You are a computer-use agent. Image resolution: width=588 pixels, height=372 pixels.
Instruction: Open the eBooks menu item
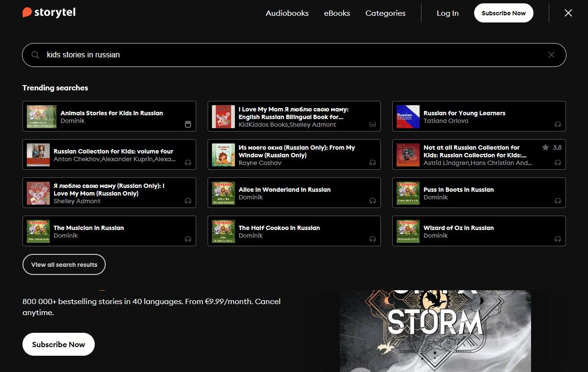coord(337,13)
